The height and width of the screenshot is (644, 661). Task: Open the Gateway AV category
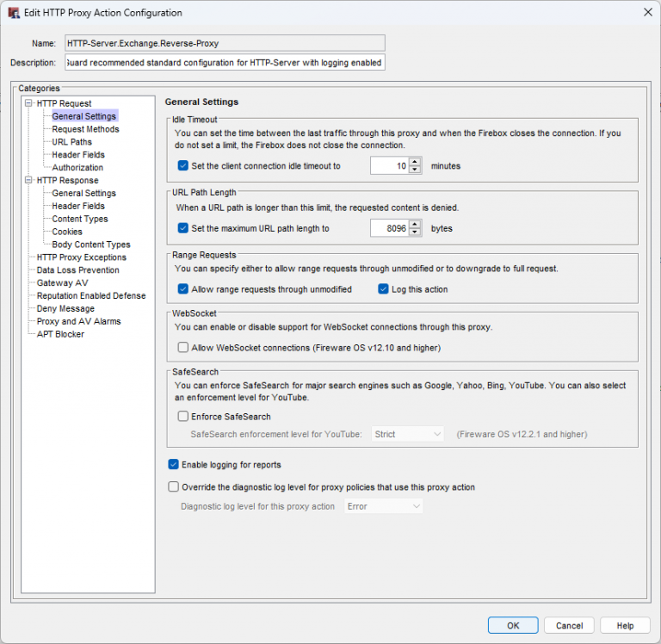(62, 282)
